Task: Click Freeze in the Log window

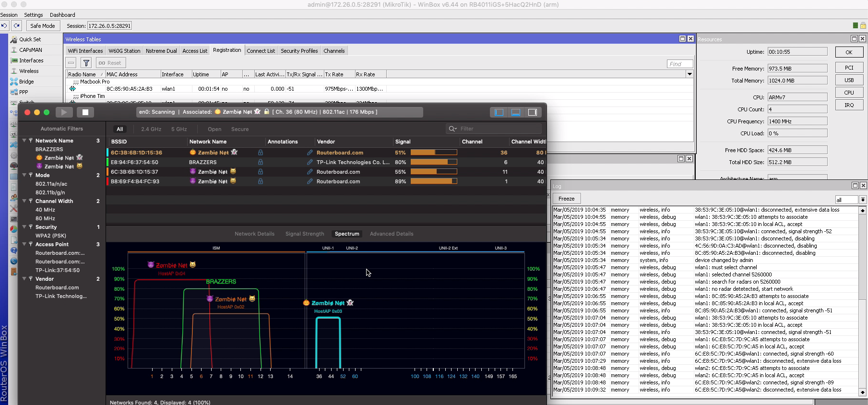Action: pyautogui.click(x=566, y=199)
